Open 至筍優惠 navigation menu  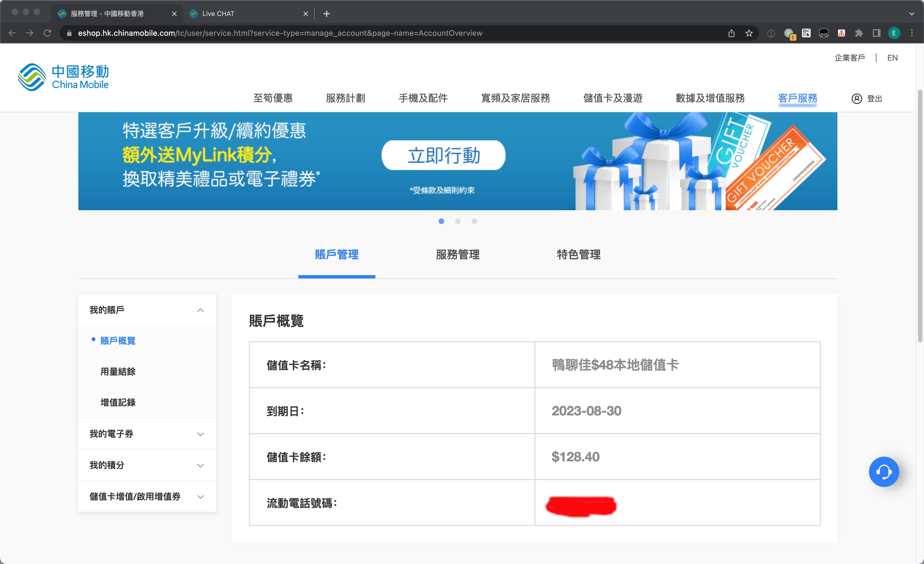coord(273,98)
